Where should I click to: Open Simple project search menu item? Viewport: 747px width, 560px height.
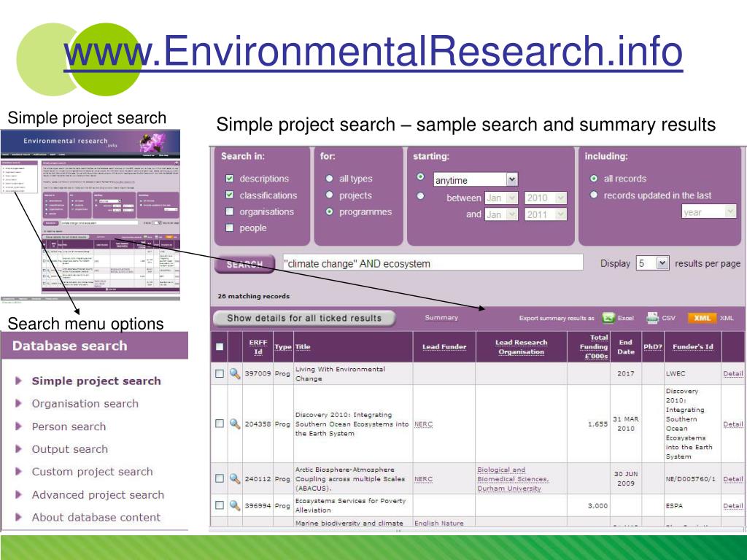point(96,381)
